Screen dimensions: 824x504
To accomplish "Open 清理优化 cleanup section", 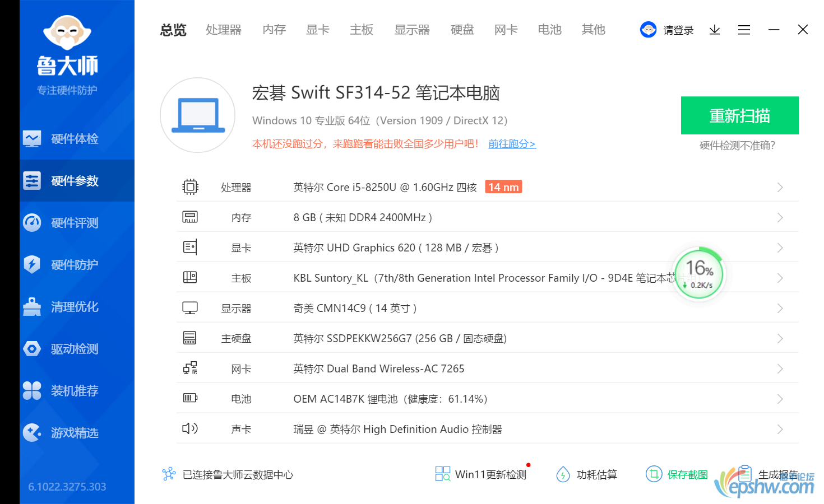I will 77,306.
